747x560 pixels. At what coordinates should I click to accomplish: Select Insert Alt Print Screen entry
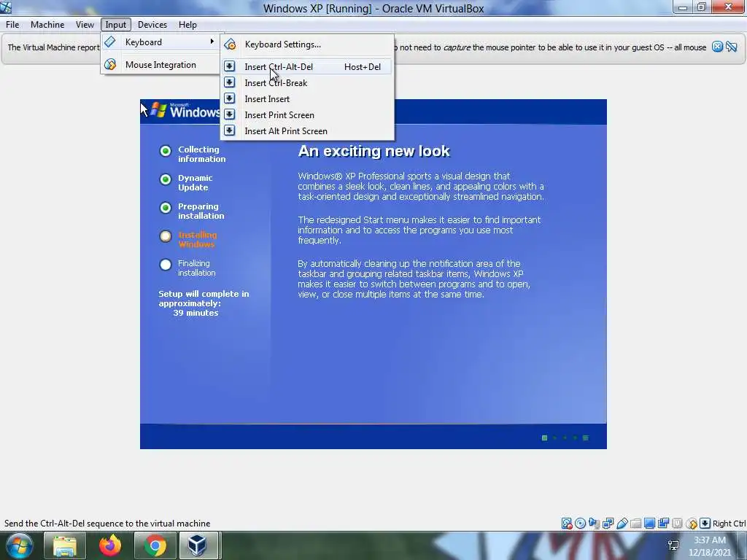[x=307, y=131]
